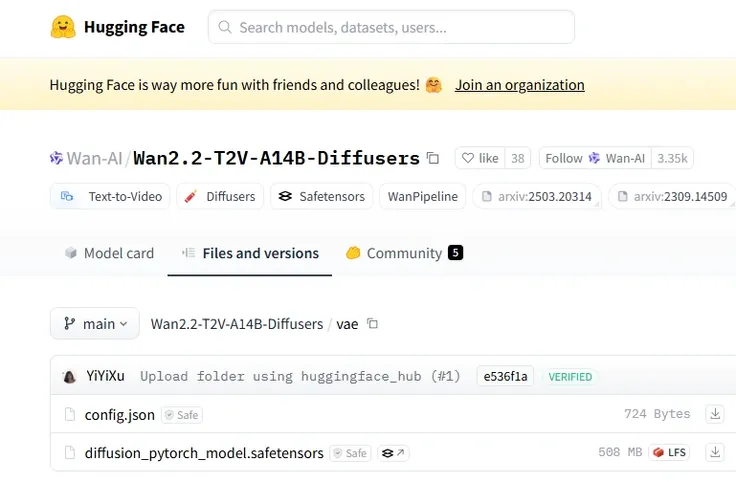This screenshot has height=482, width=736.
Task: Focus the Search models, datasets, users field
Action: 391,27
